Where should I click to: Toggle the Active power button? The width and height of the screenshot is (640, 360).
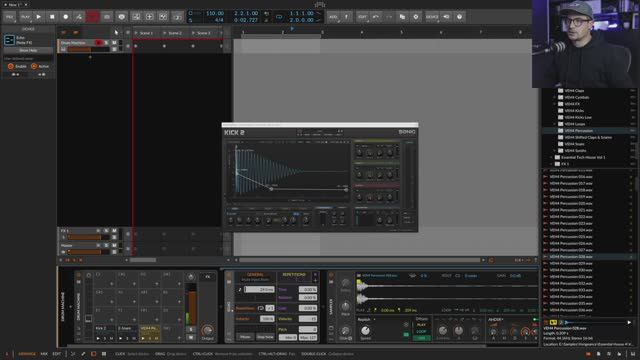click(x=34, y=66)
